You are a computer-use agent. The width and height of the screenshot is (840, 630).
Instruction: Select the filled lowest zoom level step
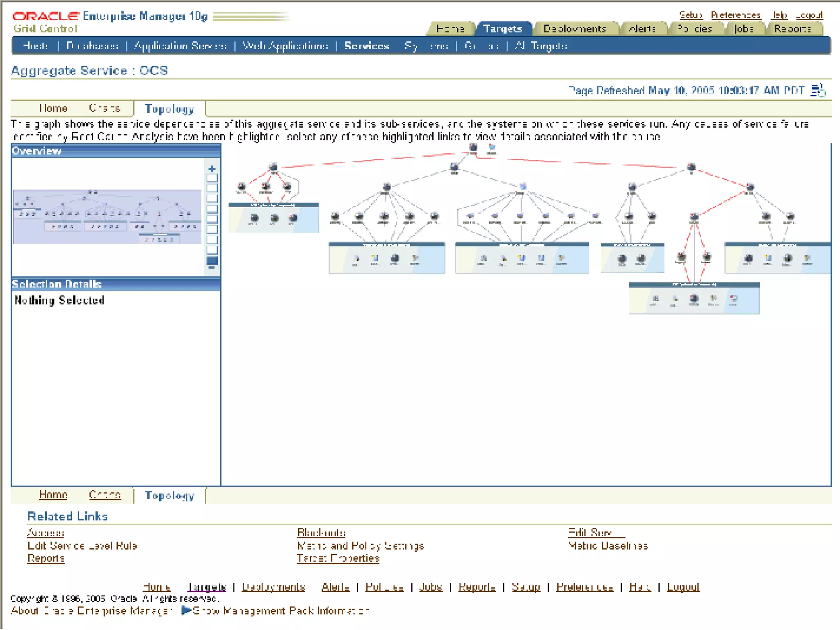[x=212, y=260]
